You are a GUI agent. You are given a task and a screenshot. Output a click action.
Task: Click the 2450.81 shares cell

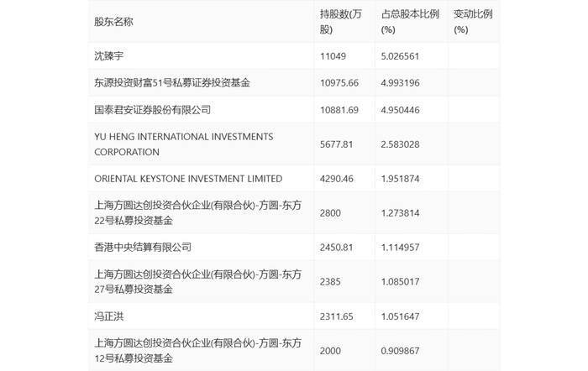coord(336,248)
